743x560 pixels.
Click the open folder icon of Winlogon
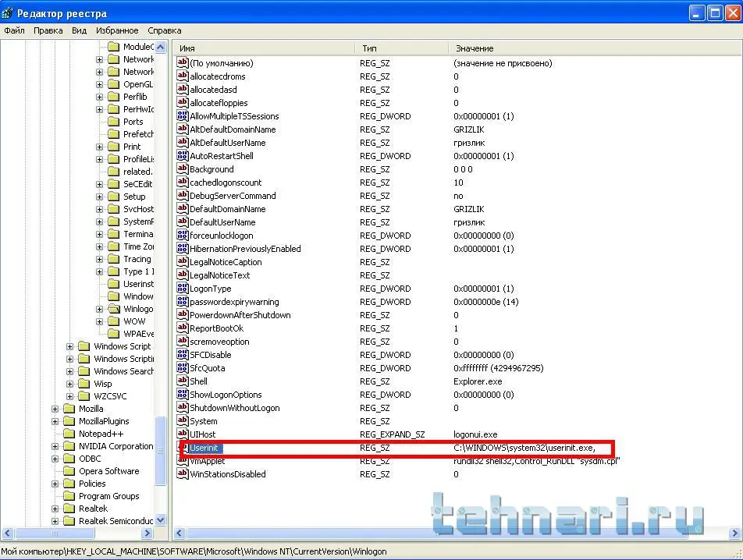click(114, 309)
